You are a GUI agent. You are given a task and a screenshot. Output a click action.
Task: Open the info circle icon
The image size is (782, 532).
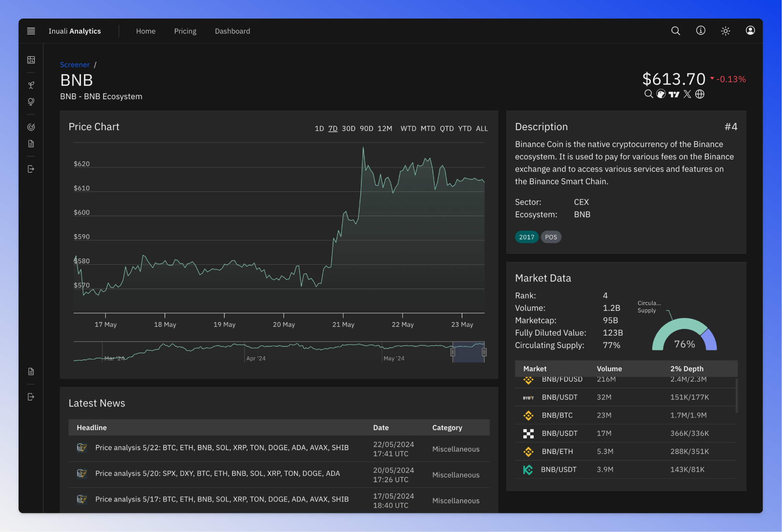pos(701,31)
